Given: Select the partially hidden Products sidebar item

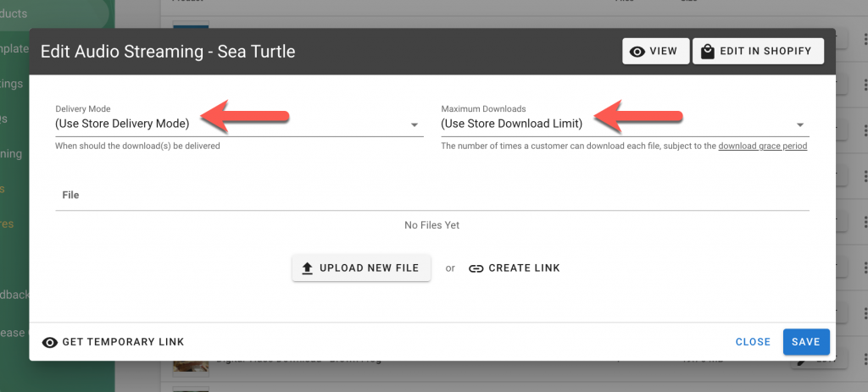Looking at the screenshot, I should pyautogui.click(x=14, y=14).
